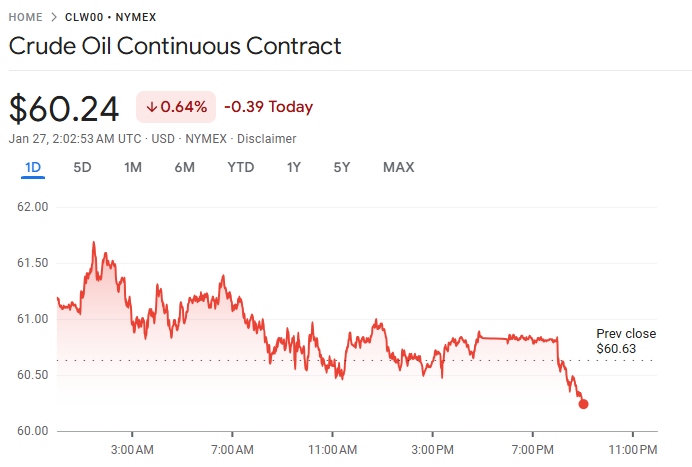The height and width of the screenshot is (467, 692).
Task: Click the -0.39 Today change text
Action: 268,107
